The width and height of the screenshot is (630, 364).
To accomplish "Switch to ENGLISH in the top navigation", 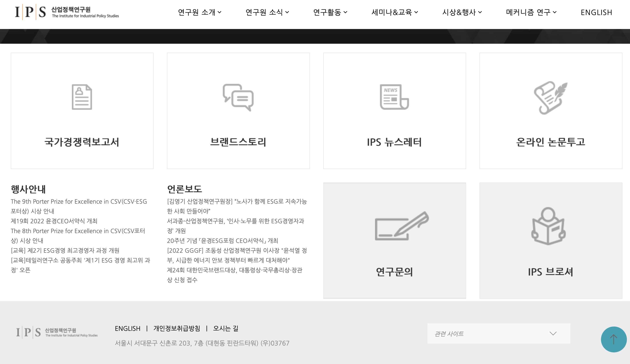I will 596,12.
